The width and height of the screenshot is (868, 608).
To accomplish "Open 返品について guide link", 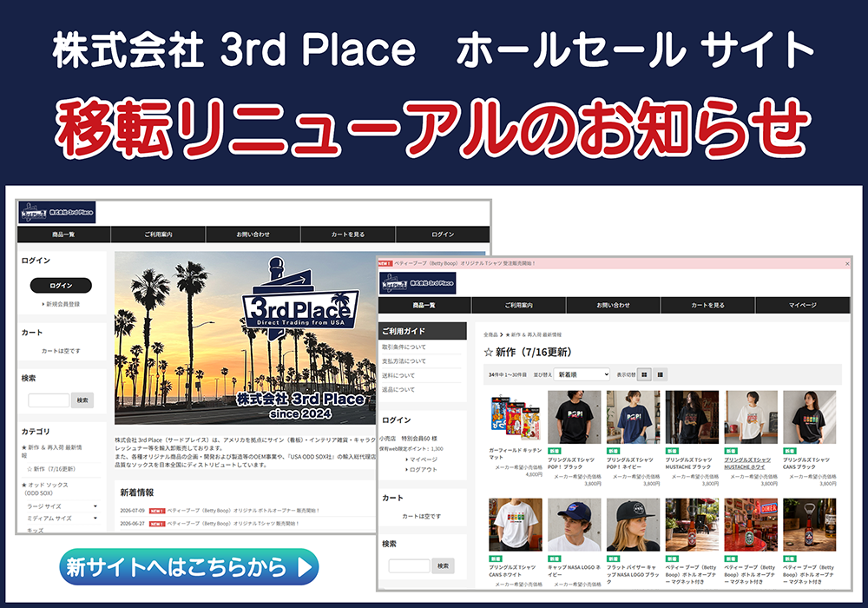I will (398, 390).
